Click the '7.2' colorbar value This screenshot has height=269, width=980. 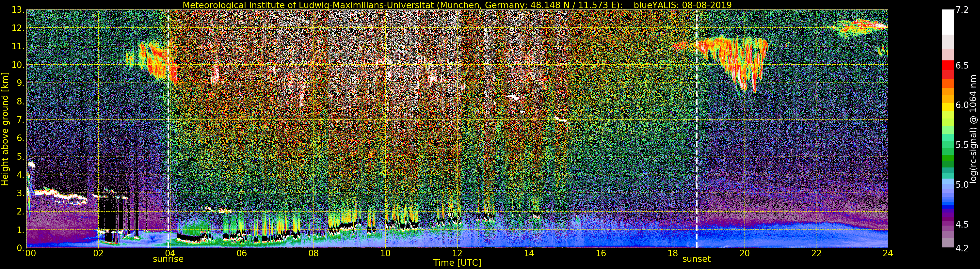[962, 10]
